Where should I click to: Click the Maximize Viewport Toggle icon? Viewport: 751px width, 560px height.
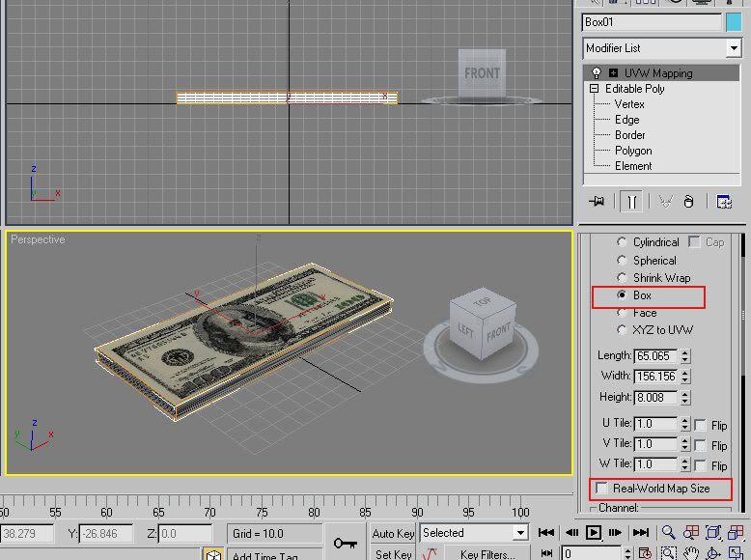[x=736, y=553]
